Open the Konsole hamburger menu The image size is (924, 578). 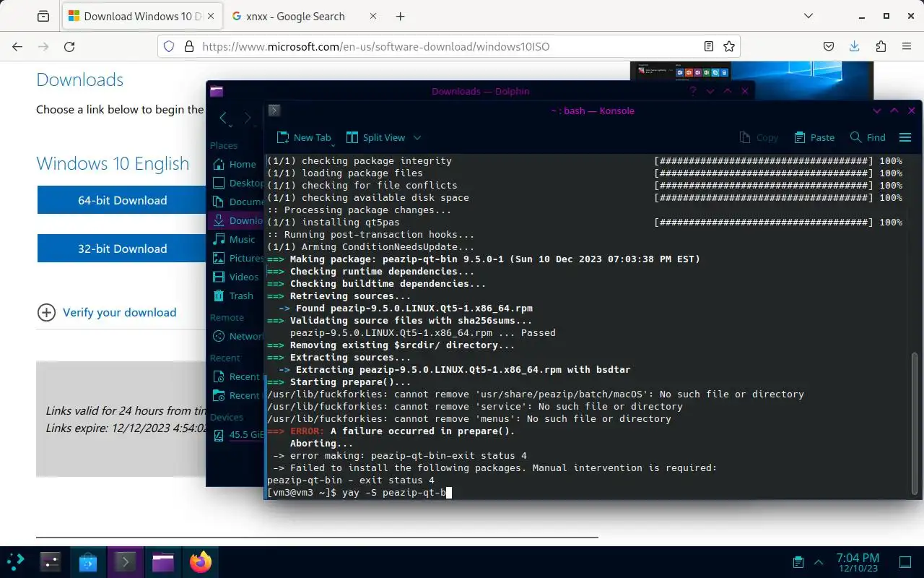click(x=905, y=137)
